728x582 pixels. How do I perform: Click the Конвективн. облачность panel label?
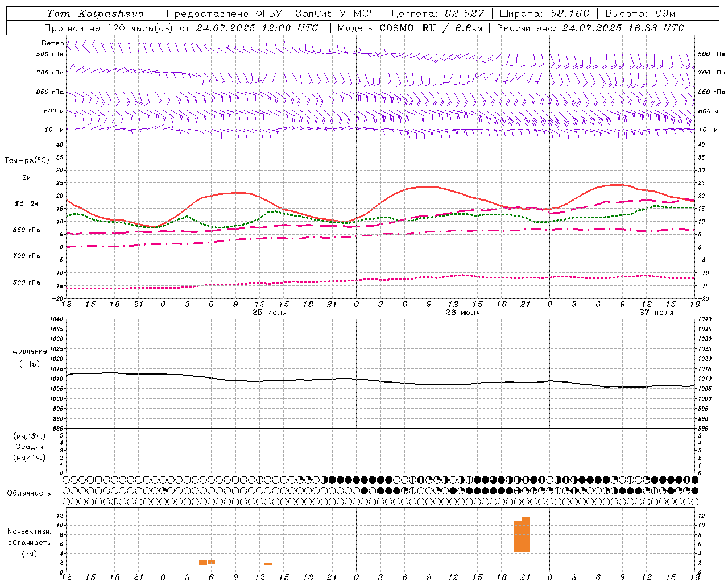pos(29,537)
